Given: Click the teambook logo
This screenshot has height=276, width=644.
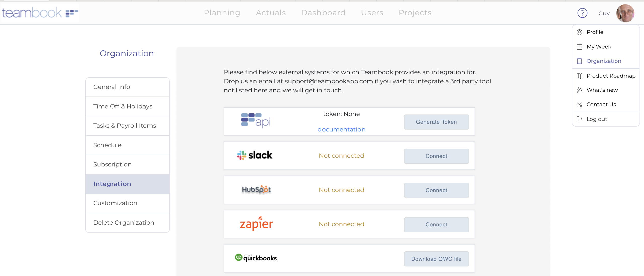Looking at the screenshot, I should click(40, 13).
